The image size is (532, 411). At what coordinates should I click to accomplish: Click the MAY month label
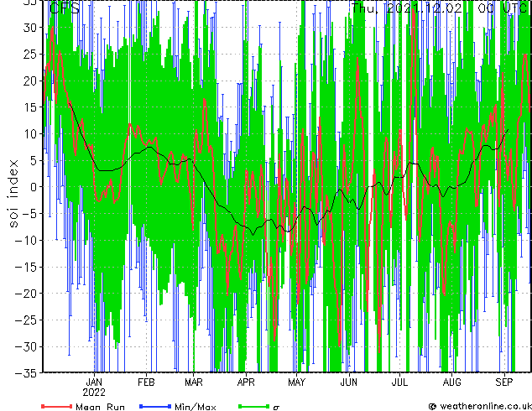296,382
